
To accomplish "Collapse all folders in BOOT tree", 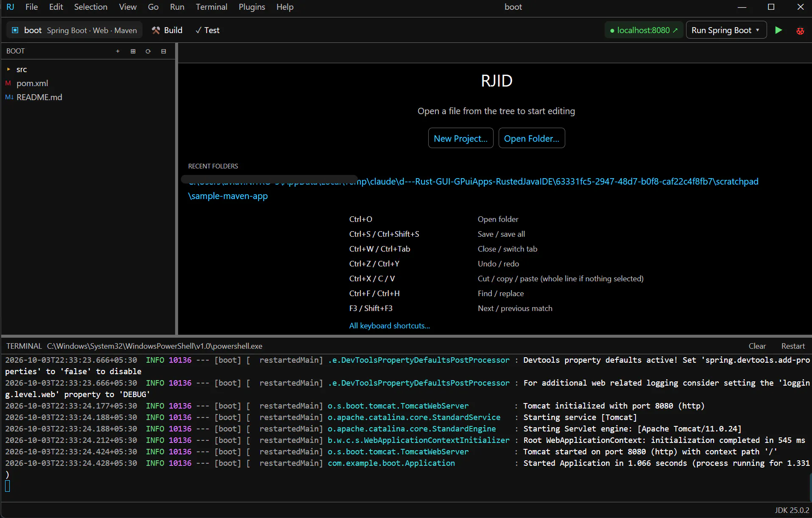I will click(x=164, y=51).
